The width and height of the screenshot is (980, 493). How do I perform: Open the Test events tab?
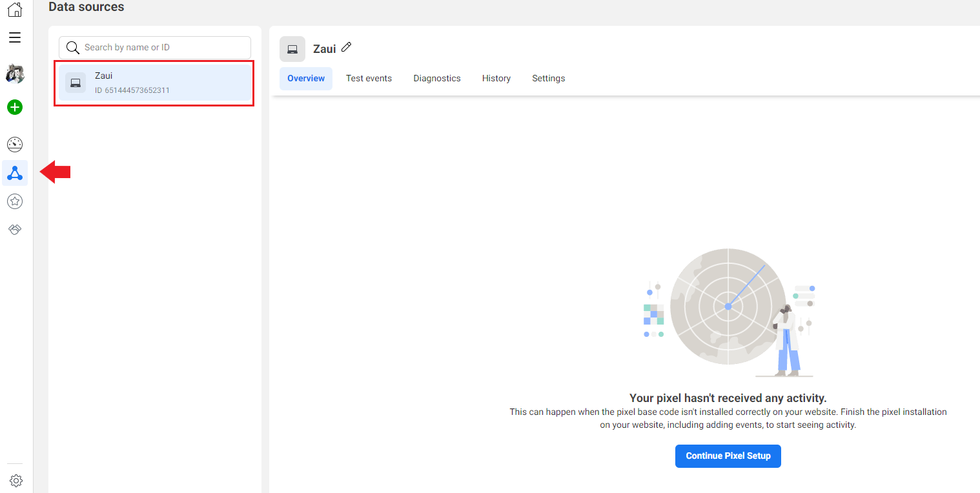tap(369, 78)
